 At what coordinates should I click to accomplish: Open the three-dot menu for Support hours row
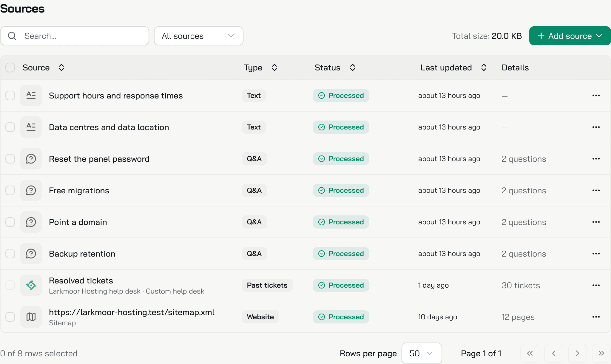[596, 95]
